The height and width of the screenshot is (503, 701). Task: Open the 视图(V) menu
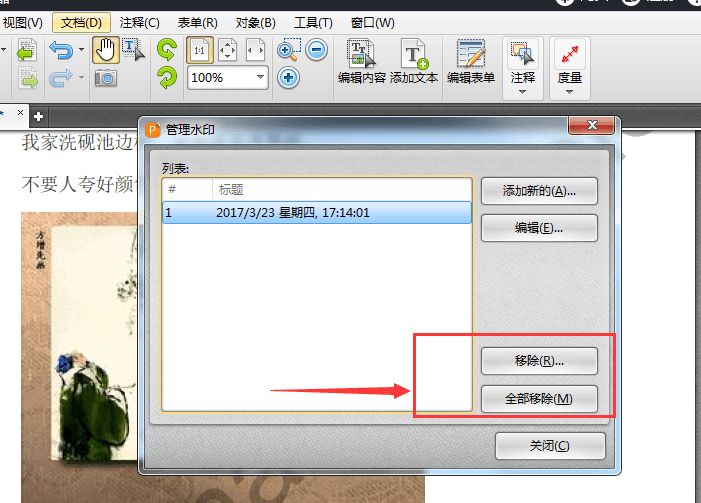22,23
